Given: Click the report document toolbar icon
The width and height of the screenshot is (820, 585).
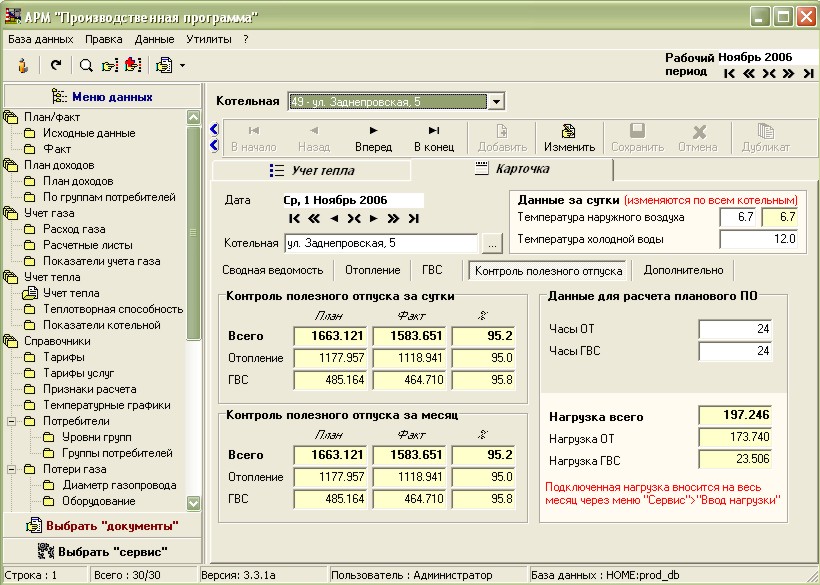Looking at the screenshot, I should tap(165, 65).
